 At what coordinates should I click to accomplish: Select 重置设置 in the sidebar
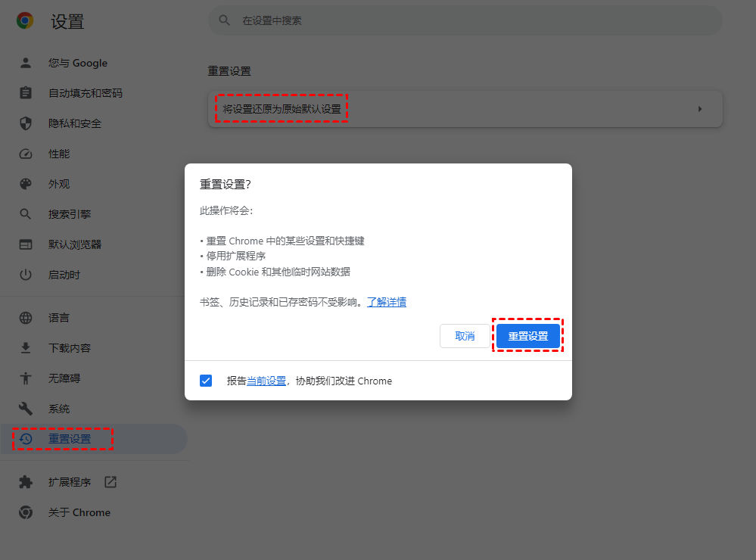70,439
